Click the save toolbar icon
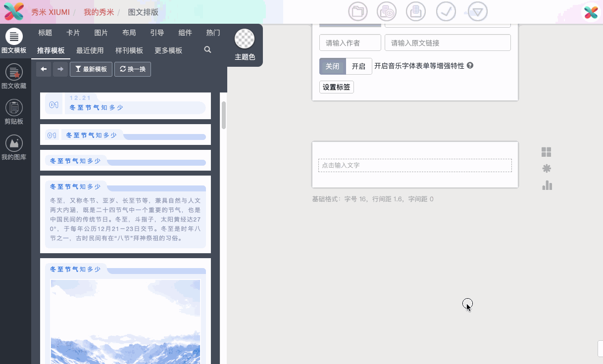This screenshot has width=603, height=364. tap(416, 12)
